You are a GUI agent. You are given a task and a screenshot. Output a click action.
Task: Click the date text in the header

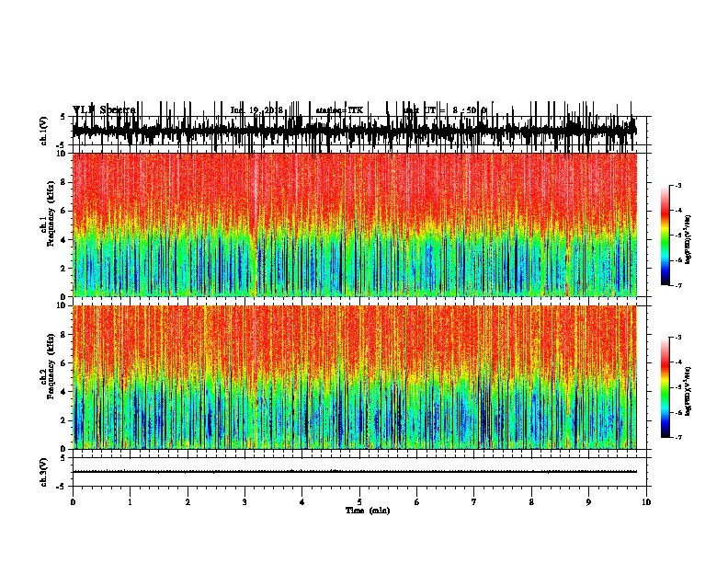[x=256, y=110]
